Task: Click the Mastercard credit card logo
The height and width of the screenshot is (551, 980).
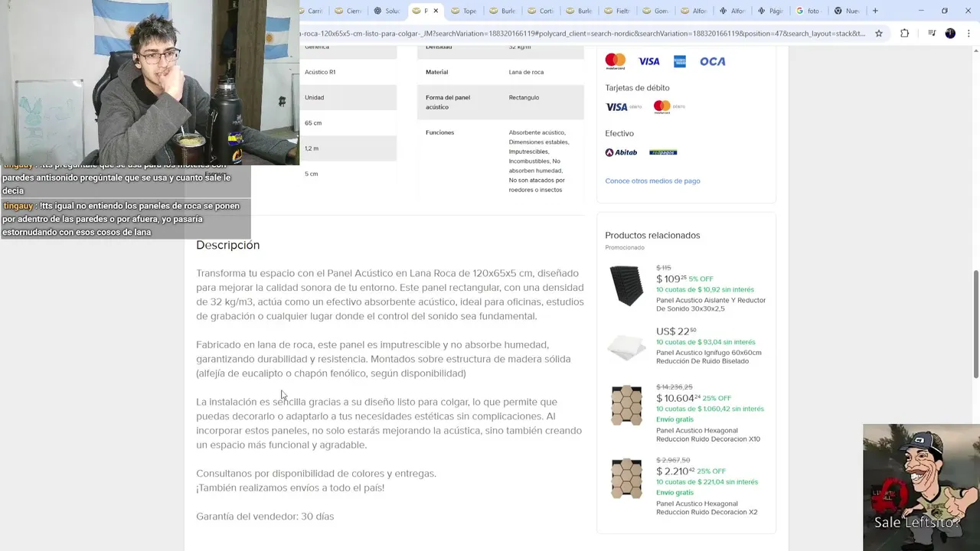Action: [616, 61]
